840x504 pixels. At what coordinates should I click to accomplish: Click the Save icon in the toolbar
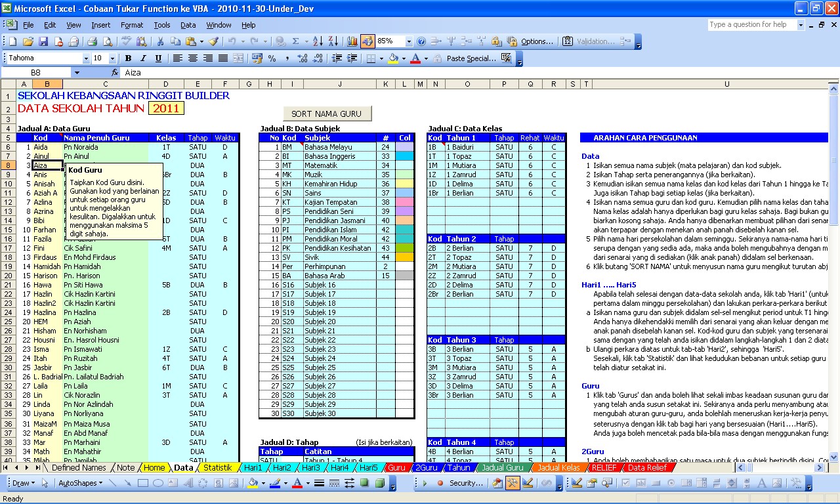43,41
